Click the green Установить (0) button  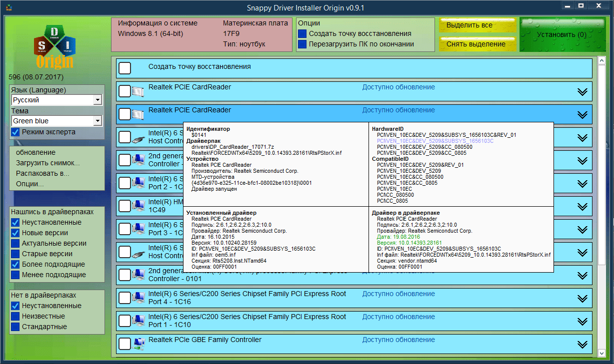click(562, 34)
